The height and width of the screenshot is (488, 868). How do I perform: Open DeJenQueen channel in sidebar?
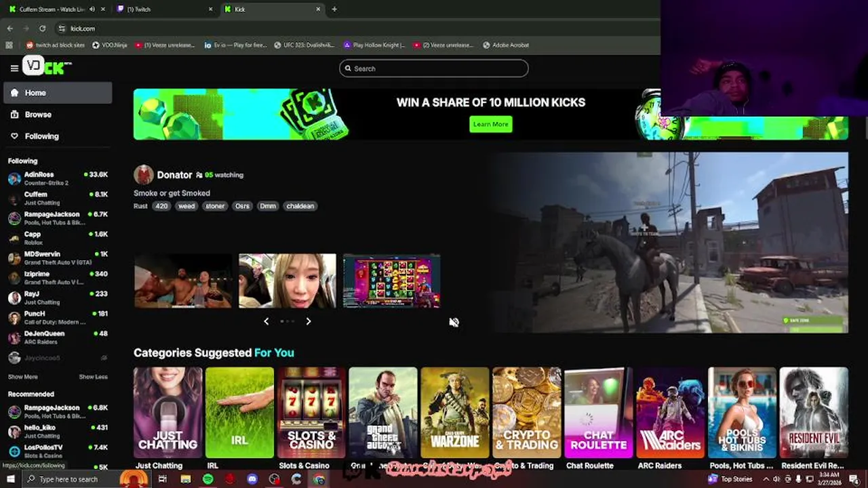58,337
